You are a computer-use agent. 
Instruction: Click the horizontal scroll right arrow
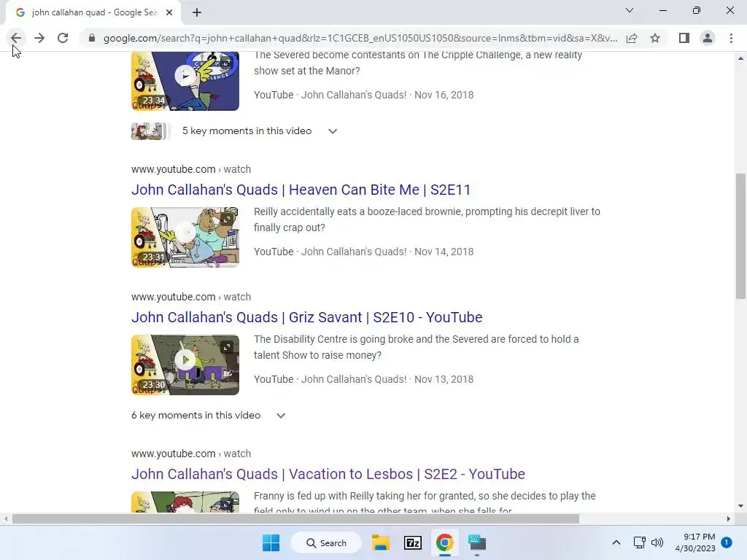click(x=729, y=518)
